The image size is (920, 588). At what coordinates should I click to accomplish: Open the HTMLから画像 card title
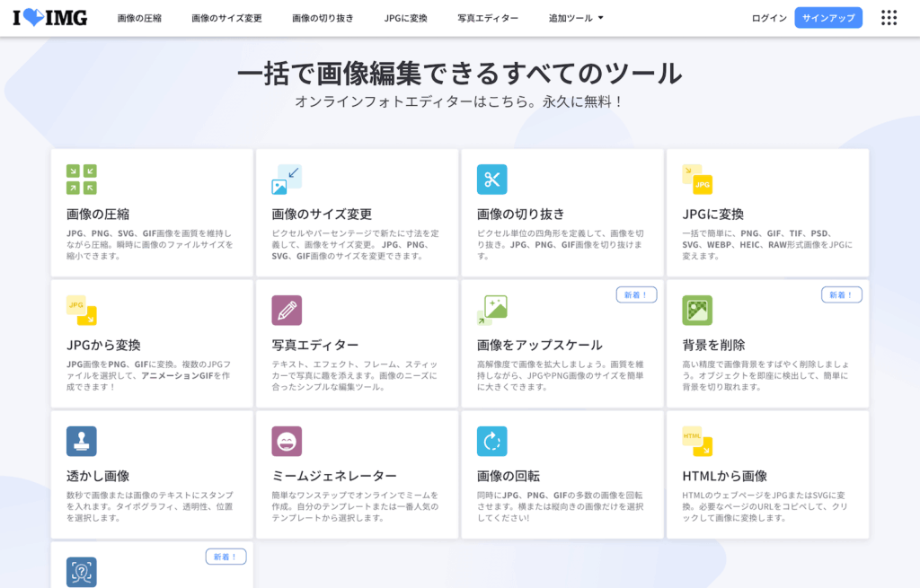tap(725, 476)
